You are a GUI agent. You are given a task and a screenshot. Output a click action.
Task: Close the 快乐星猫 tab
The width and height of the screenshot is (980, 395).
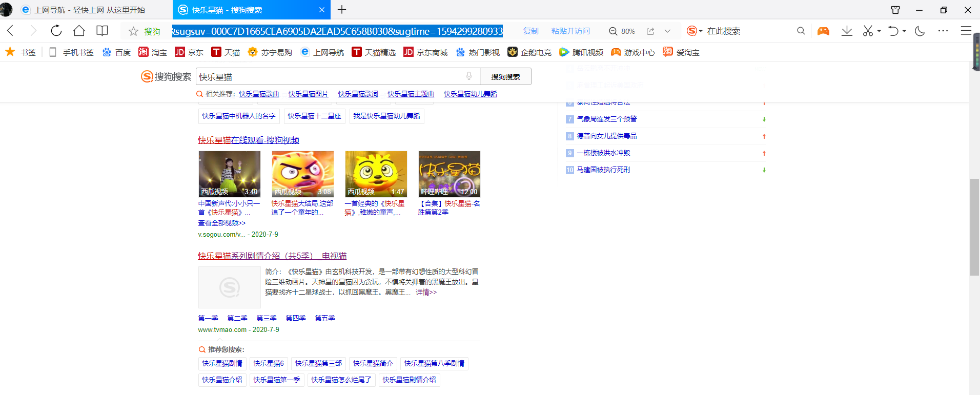point(322,10)
